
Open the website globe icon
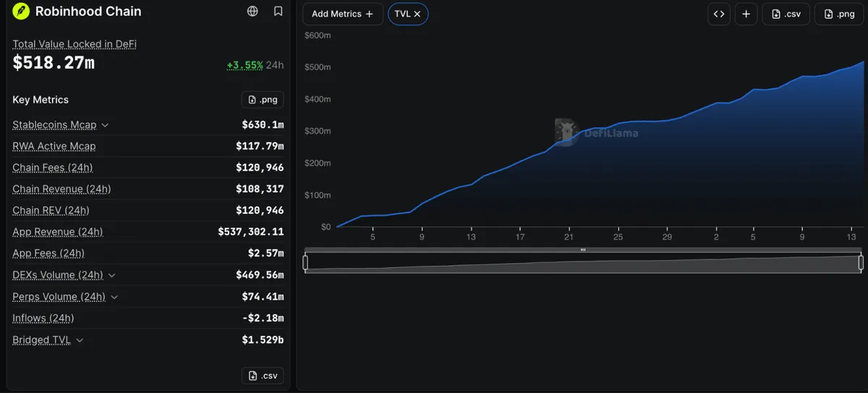coord(252,12)
